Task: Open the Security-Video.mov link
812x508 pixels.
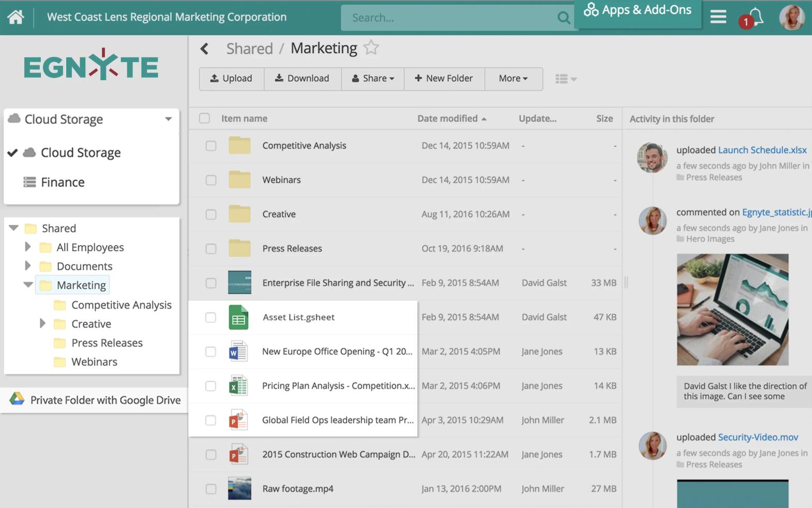Action: pyautogui.click(x=758, y=437)
